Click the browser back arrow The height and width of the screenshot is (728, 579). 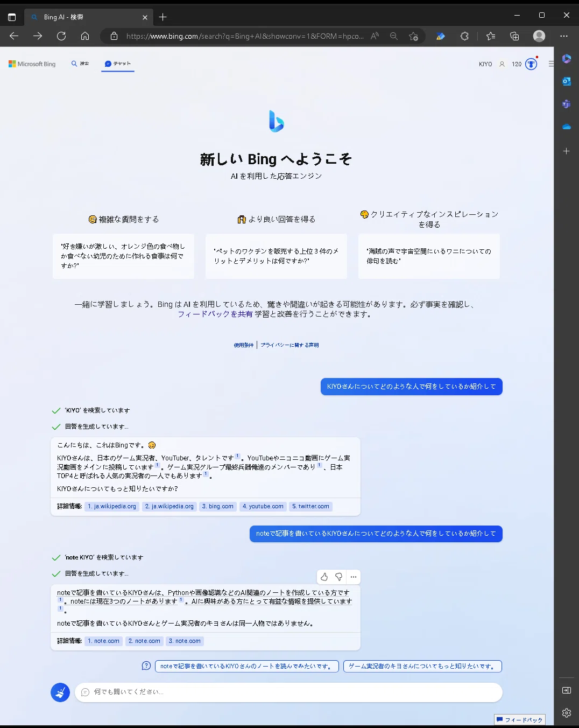(14, 36)
